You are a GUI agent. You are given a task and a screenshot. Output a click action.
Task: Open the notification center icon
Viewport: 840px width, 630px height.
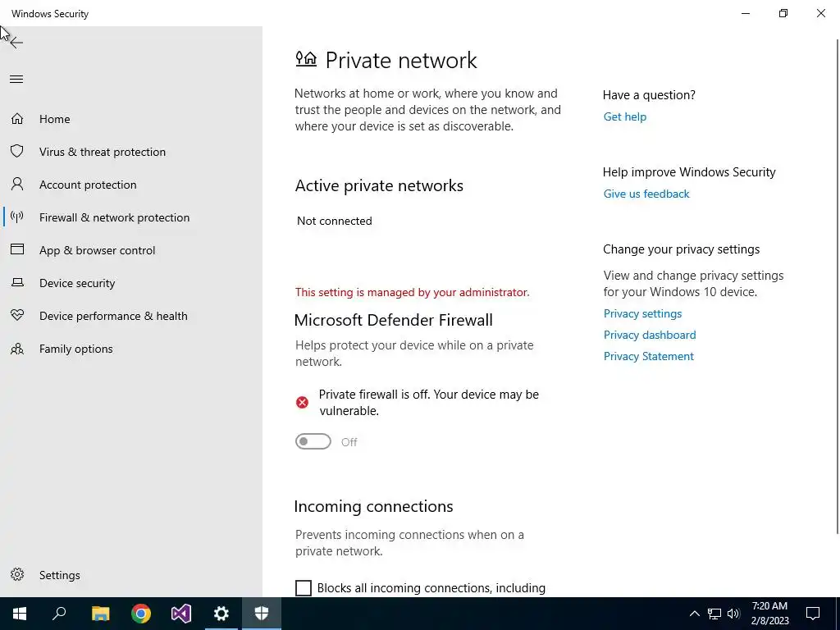(x=813, y=614)
